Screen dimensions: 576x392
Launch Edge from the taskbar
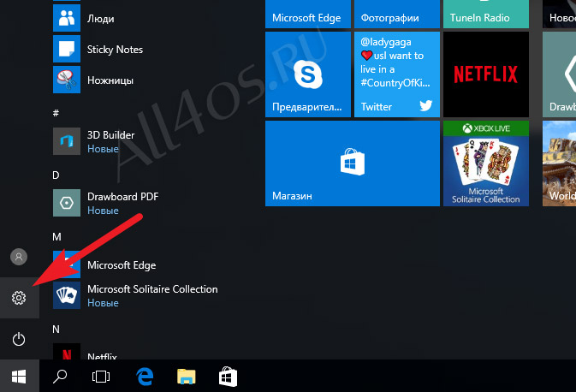coord(145,377)
